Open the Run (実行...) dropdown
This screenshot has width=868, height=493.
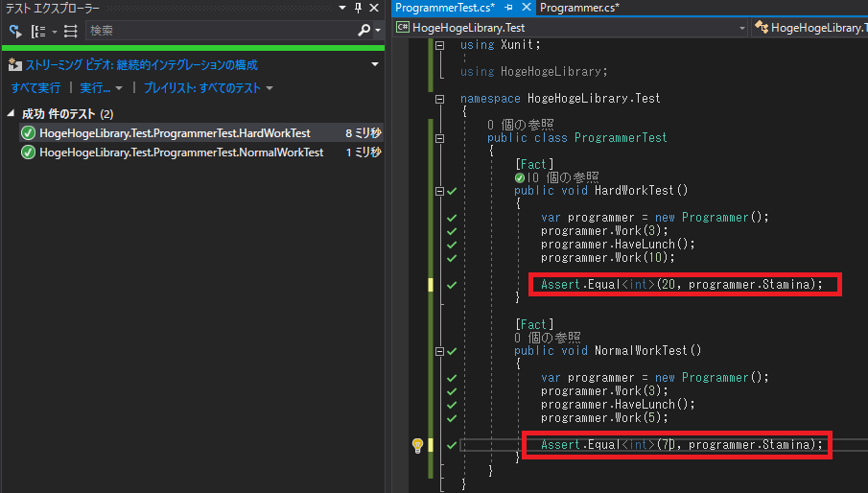click(x=101, y=88)
